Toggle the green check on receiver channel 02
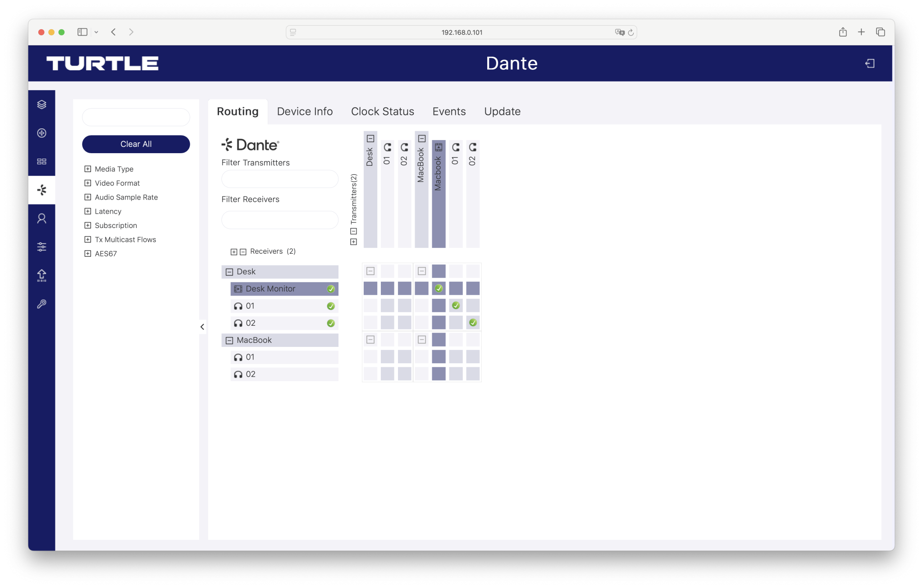Image resolution: width=923 pixels, height=588 pixels. pyautogui.click(x=332, y=323)
